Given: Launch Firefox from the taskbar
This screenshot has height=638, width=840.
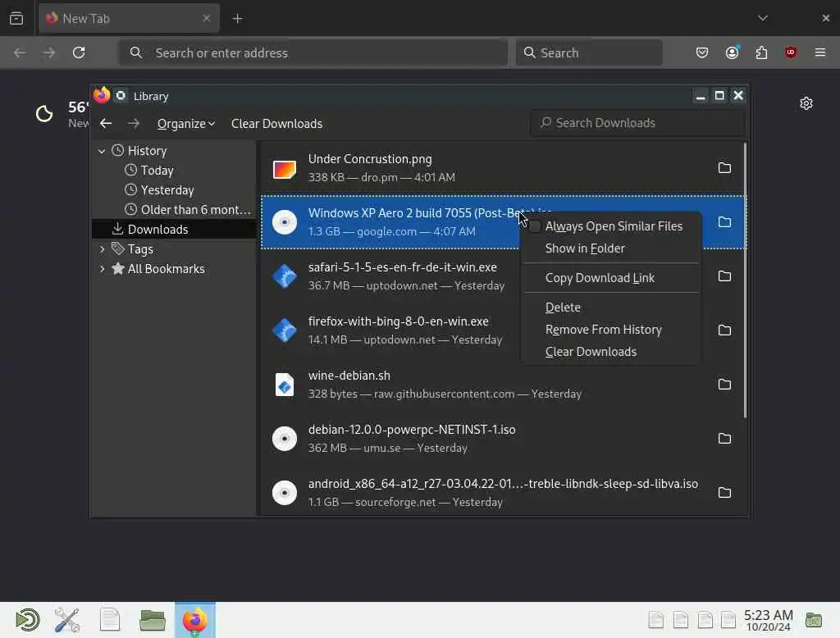Looking at the screenshot, I should 195,620.
